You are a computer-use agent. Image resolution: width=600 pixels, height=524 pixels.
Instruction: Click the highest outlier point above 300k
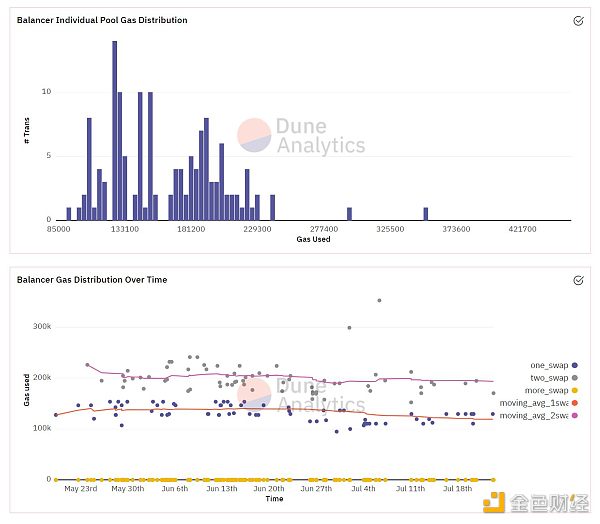tap(379, 300)
